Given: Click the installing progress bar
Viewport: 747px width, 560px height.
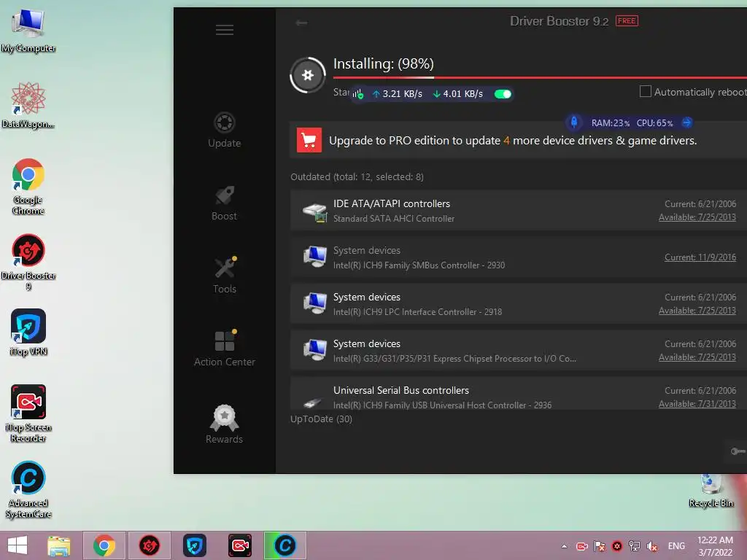Looking at the screenshot, I should coord(540,77).
